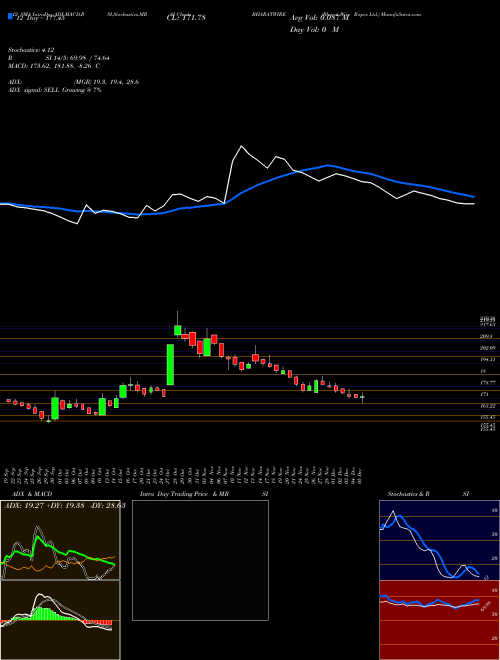500x660 pixels.
Task: Click the blue SMA line end point
Action: [x=474, y=197]
